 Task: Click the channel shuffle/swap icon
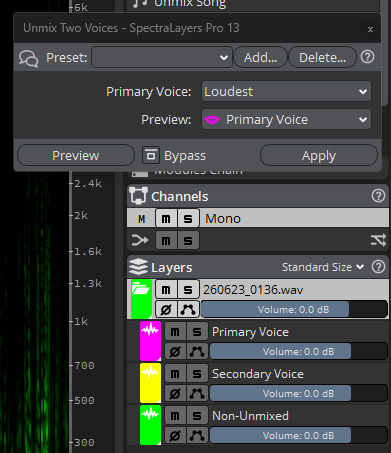[x=378, y=240]
